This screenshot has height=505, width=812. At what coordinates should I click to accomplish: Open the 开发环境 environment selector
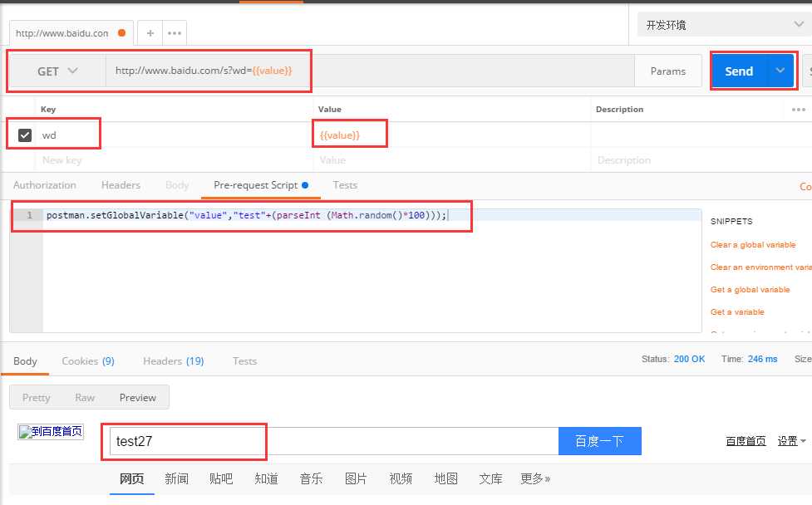tap(724, 25)
